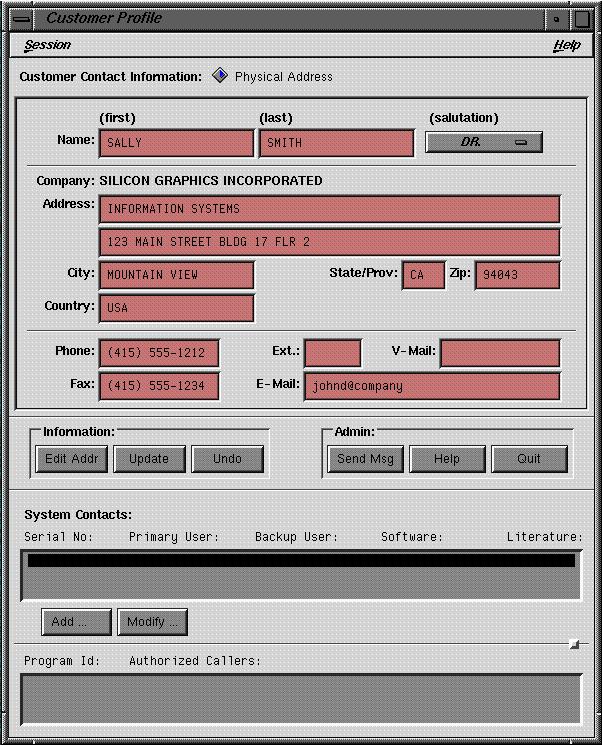Select the highlighted row in System Contacts list
Image resolution: width=602 pixels, height=745 pixels.
301,561
